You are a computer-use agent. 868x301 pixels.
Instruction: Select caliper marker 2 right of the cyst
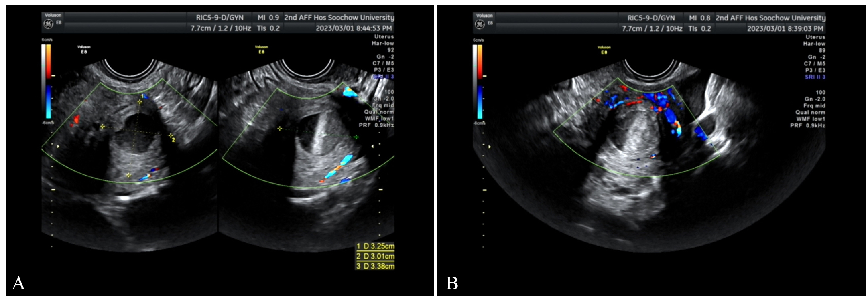[171, 137]
